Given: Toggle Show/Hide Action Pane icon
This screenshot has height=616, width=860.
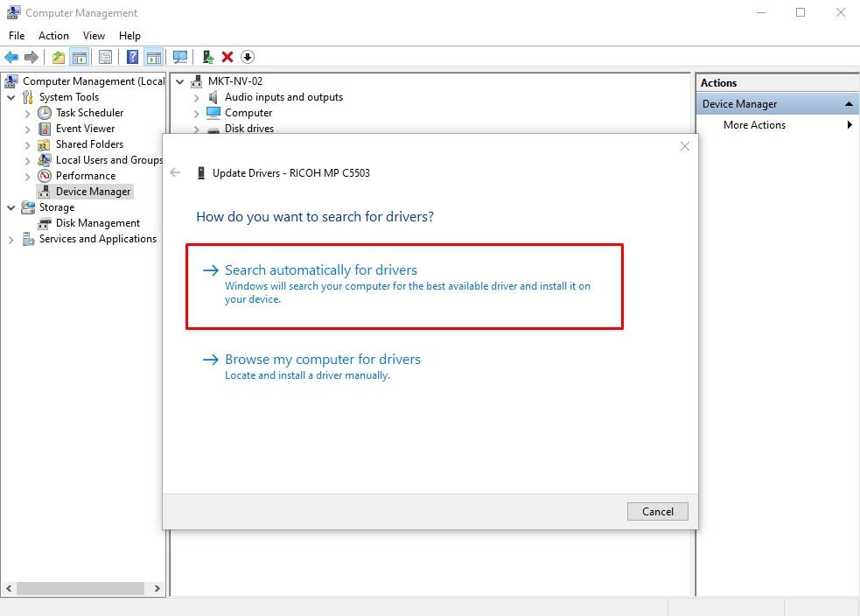Looking at the screenshot, I should (154, 57).
